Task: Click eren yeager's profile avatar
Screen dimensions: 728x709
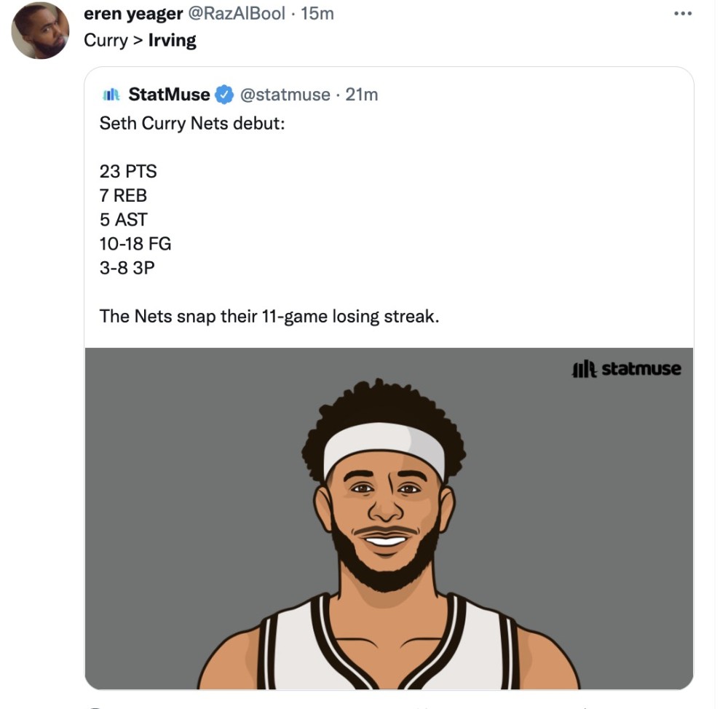Action: (40, 31)
